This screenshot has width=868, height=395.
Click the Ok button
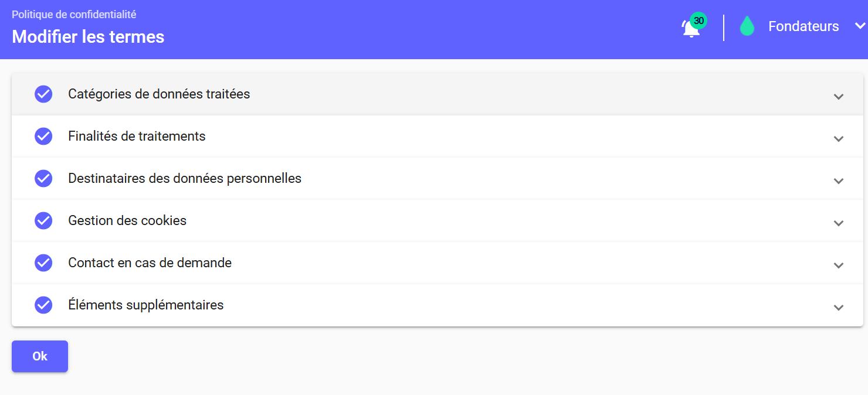[x=40, y=356]
